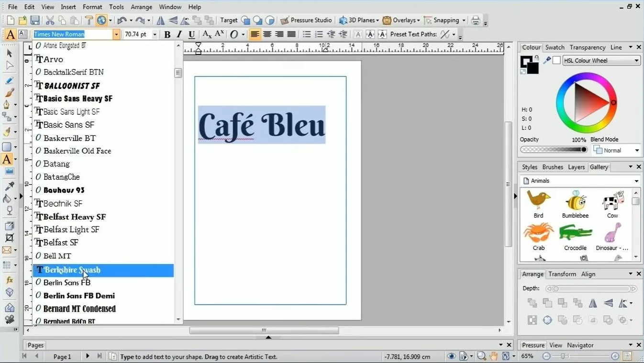Toggle Superscript formatting
The image size is (644, 363).
pyautogui.click(x=219, y=34)
